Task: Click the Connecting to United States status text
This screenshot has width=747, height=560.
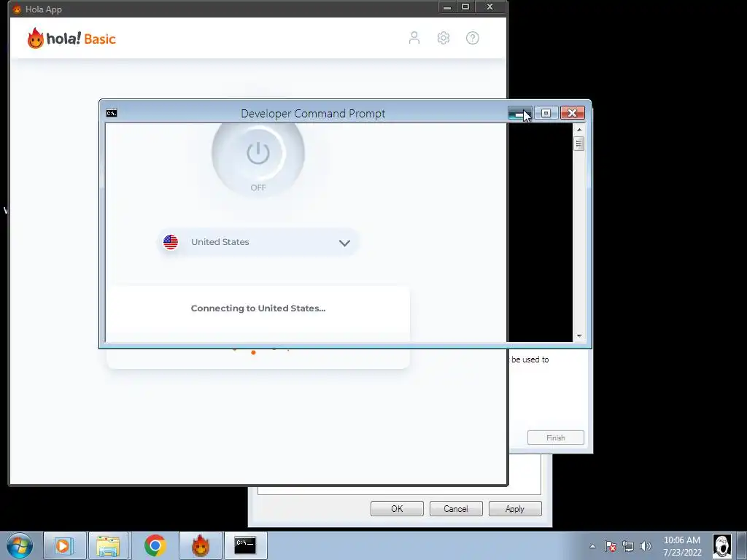Action: click(x=258, y=308)
